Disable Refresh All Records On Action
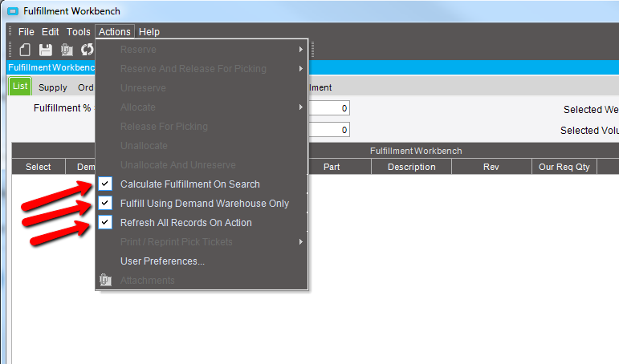This screenshot has width=619, height=364. click(105, 223)
